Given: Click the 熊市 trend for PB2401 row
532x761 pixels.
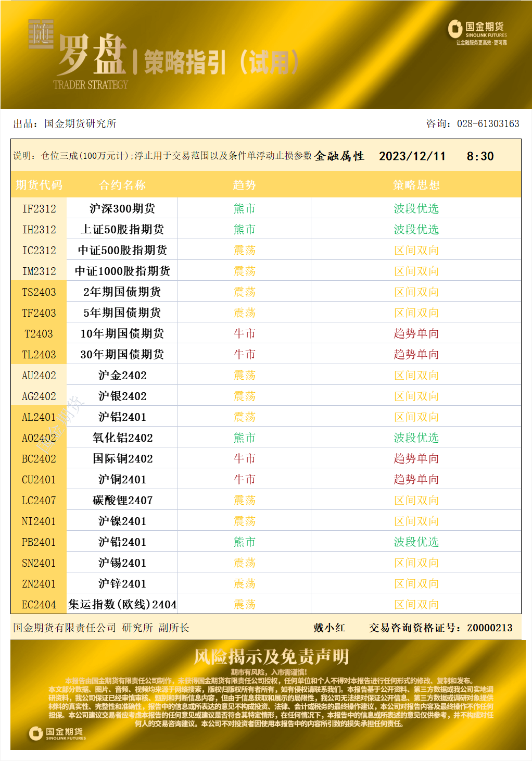Looking at the screenshot, I should 245,542.
